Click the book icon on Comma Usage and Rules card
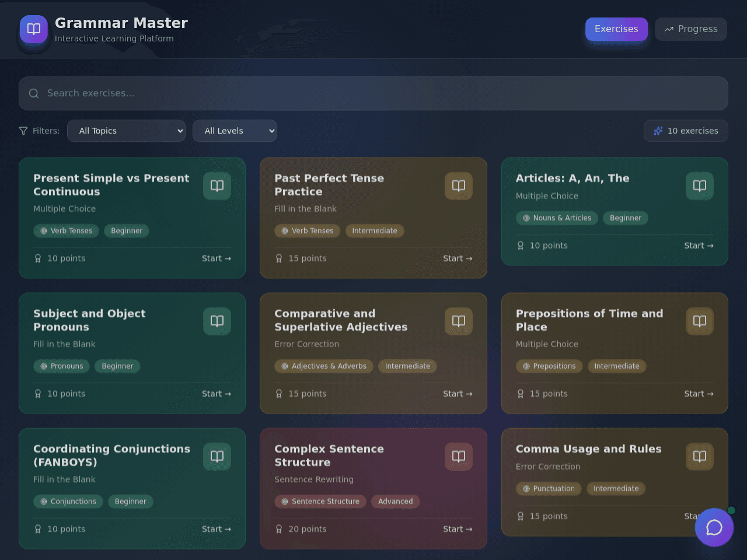Screen dimensions: 747x560 (700, 456)
